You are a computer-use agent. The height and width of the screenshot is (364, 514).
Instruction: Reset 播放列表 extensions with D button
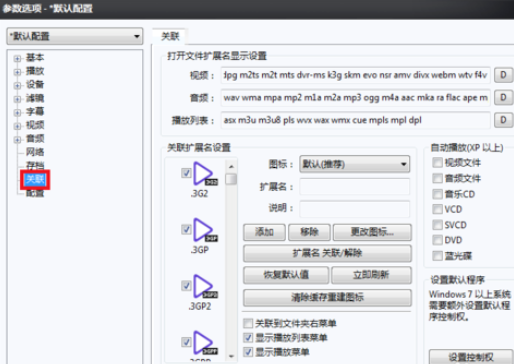503,120
